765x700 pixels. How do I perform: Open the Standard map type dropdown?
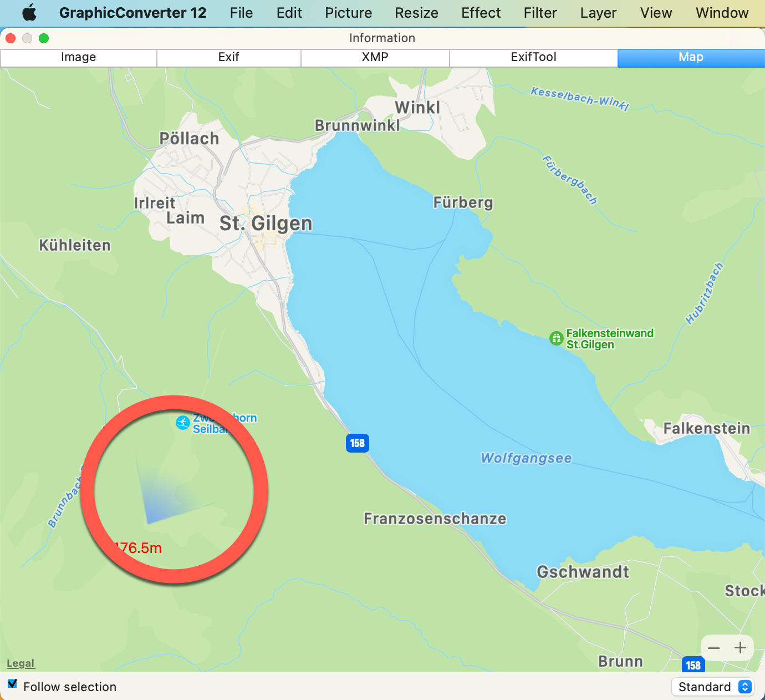click(x=712, y=687)
